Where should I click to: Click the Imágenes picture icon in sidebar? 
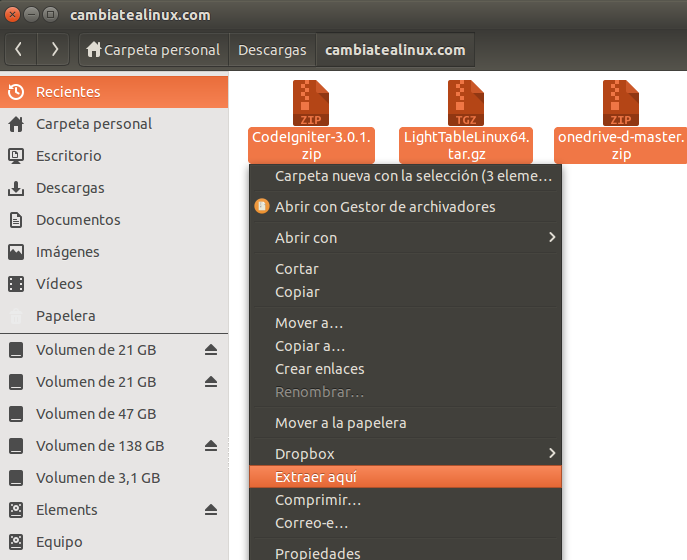16,252
